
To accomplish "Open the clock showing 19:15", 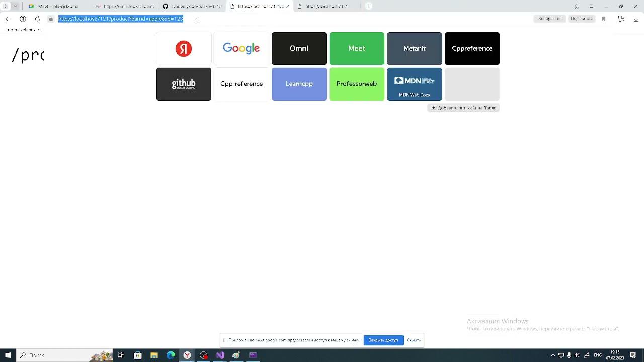I will pos(615,355).
